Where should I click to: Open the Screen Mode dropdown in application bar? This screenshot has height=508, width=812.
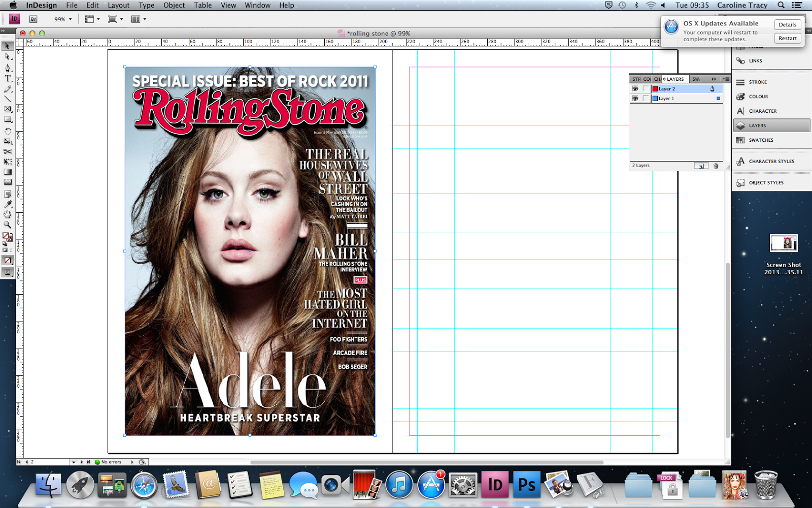116,19
